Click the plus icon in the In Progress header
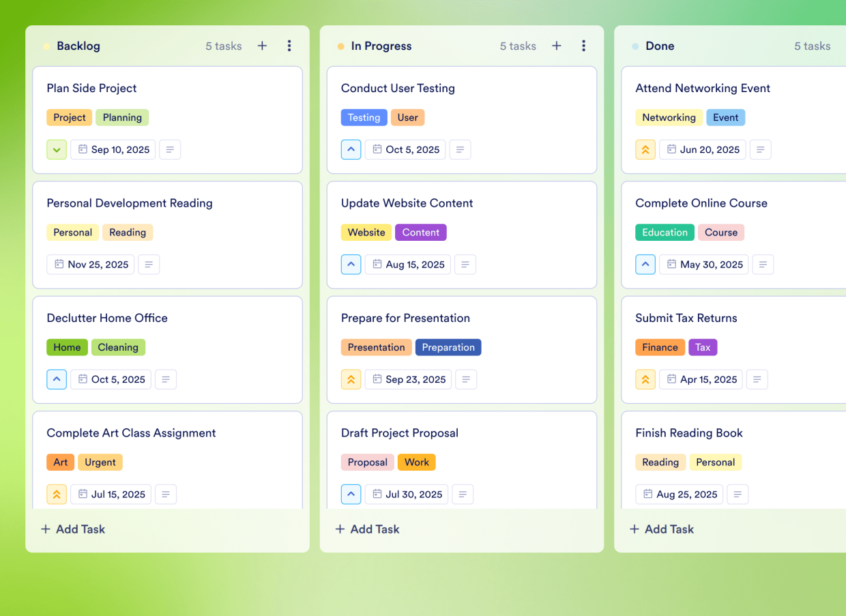This screenshot has height=616, width=846. tap(556, 46)
